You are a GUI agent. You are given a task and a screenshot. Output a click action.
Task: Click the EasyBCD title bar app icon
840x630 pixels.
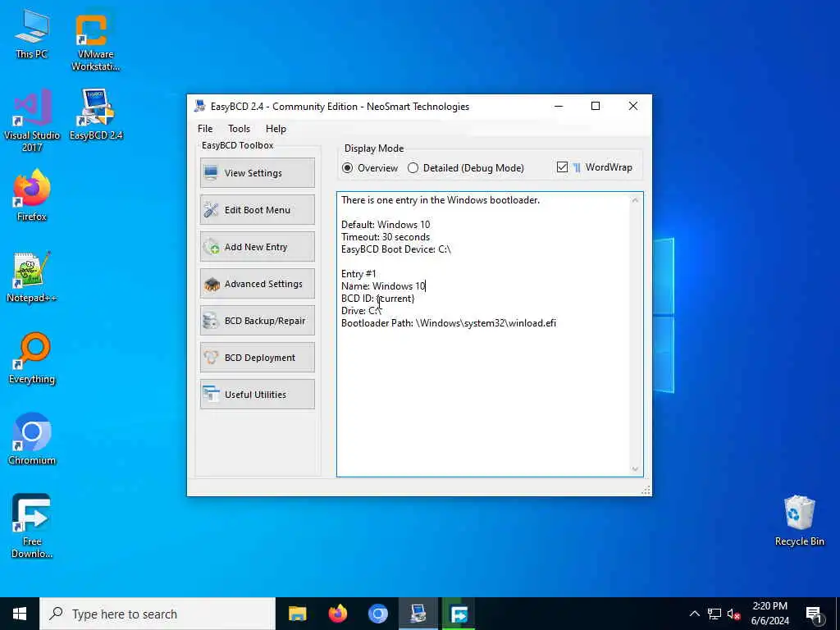click(x=200, y=106)
